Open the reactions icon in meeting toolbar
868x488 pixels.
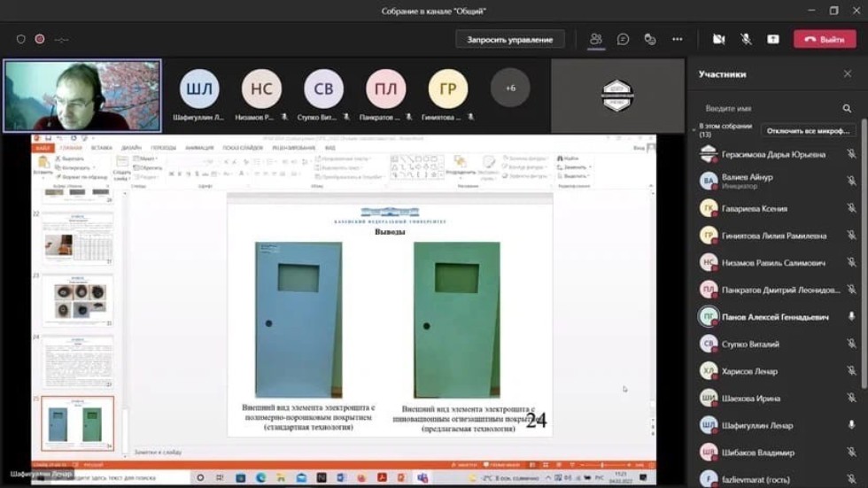[x=650, y=39]
